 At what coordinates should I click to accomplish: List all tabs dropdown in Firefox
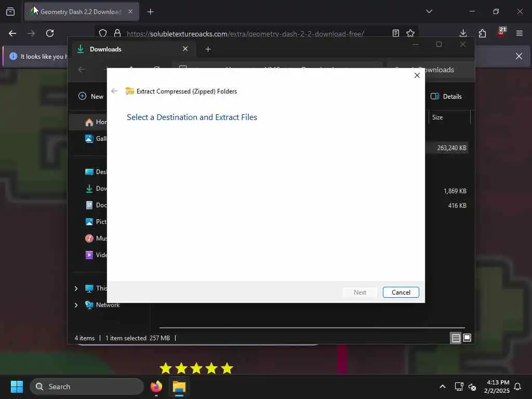429,11
